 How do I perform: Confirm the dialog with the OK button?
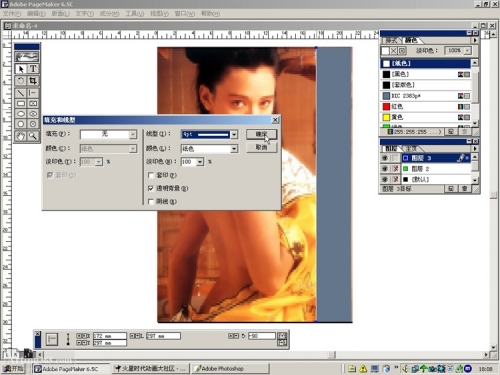(261, 134)
